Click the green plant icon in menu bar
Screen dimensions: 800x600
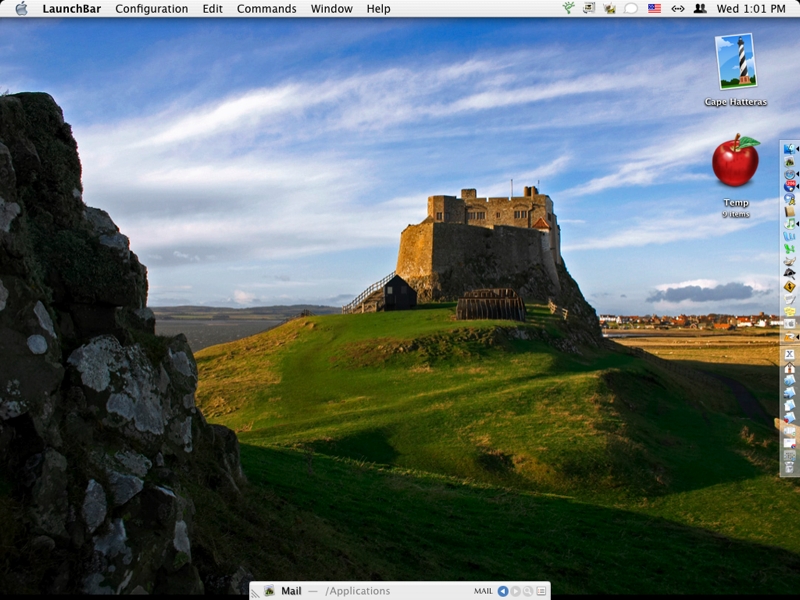[x=568, y=8]
